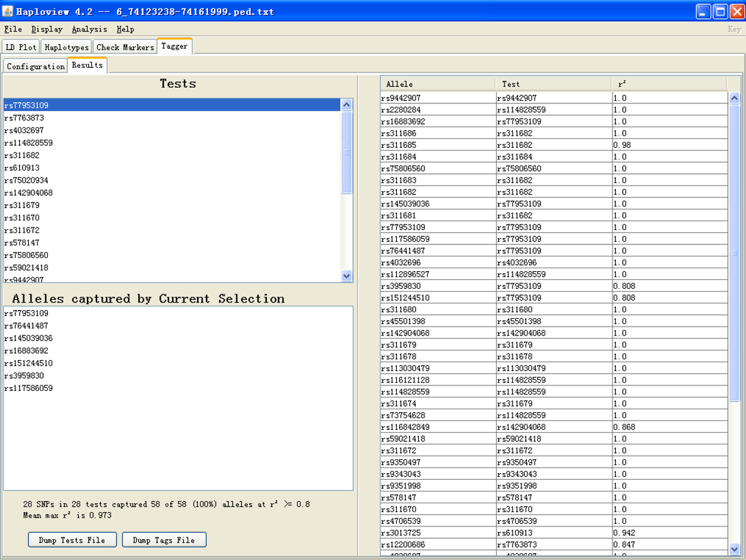
Task: Click rs117586059 in captured alleles list
Action: click(179, 387)
